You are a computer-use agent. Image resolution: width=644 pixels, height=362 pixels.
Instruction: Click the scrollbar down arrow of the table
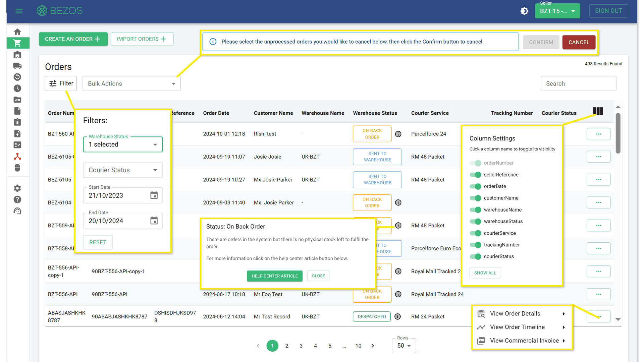[x=618, y=319]
